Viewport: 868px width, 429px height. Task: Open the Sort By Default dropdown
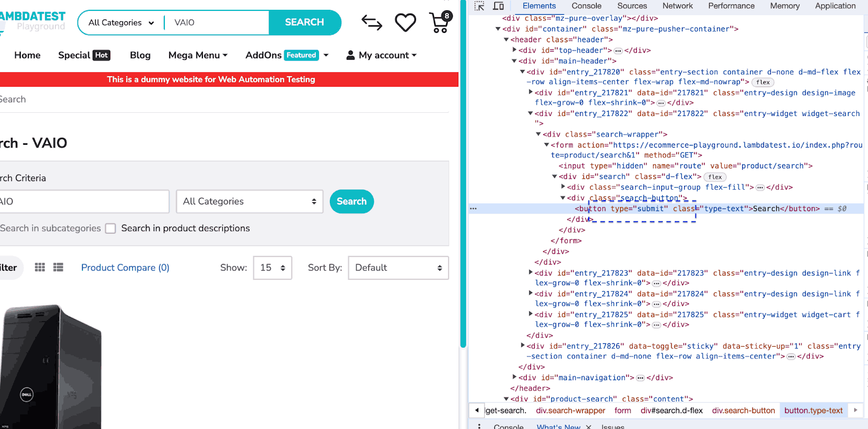click(398, 268)
